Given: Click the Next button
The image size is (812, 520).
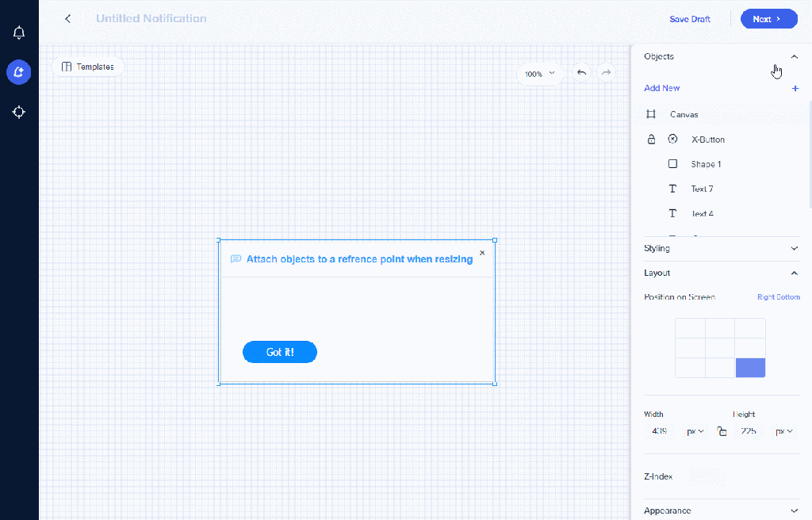Looking at the screenshot, I should click(768, 19).
